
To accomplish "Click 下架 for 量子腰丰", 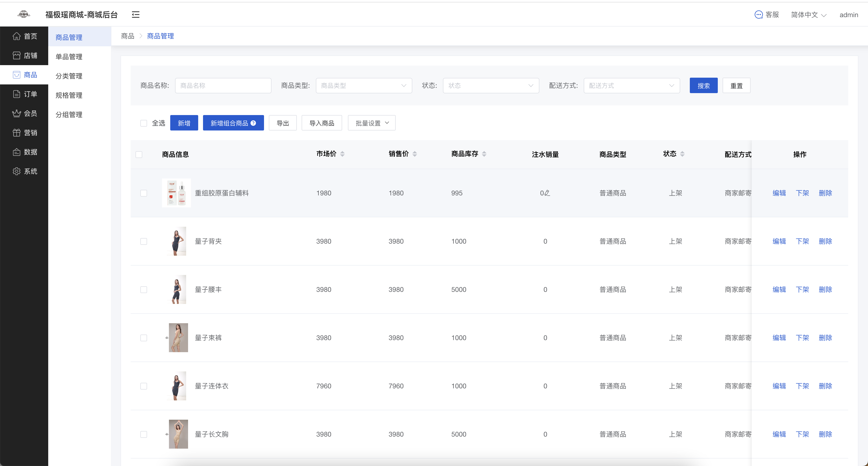I will pyautogui.click(x=802, y=289).
